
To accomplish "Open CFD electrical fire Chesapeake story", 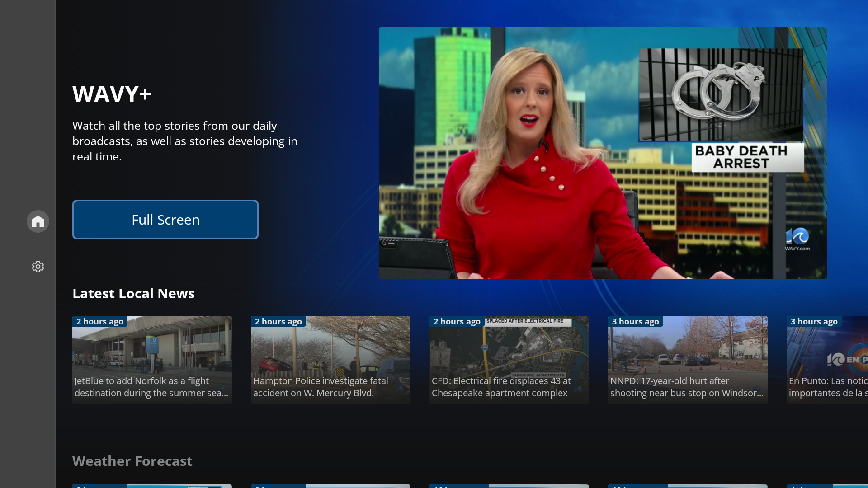I will point(509,359).
